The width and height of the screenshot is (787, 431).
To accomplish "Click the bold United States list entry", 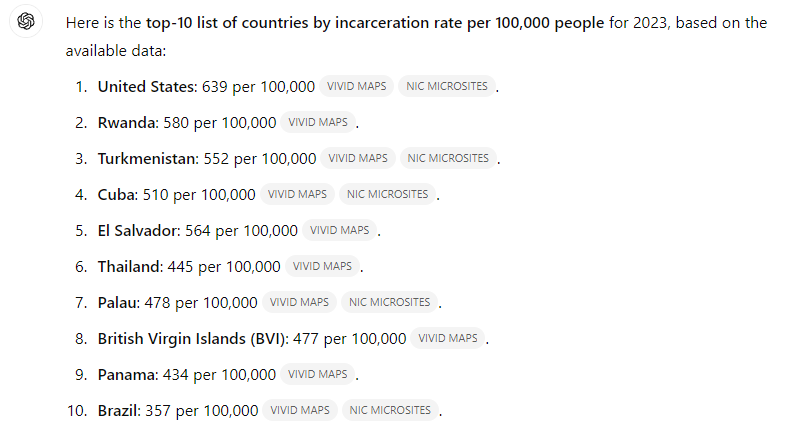I will 148,87.
